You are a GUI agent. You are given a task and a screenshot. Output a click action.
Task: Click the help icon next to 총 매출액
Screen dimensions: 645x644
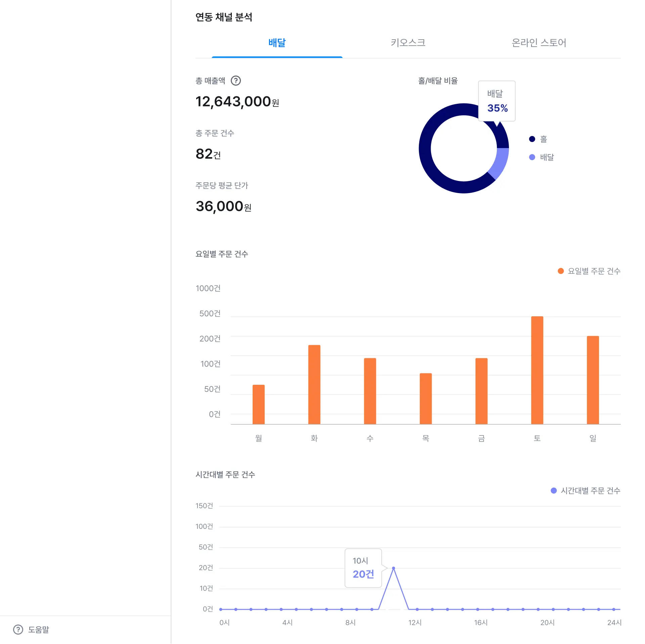(236, 81)
